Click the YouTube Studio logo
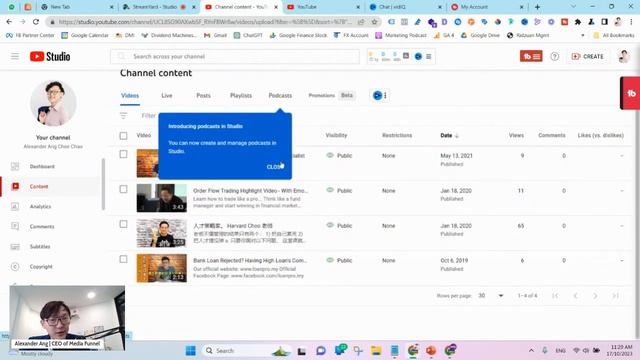 click(50, 56)
